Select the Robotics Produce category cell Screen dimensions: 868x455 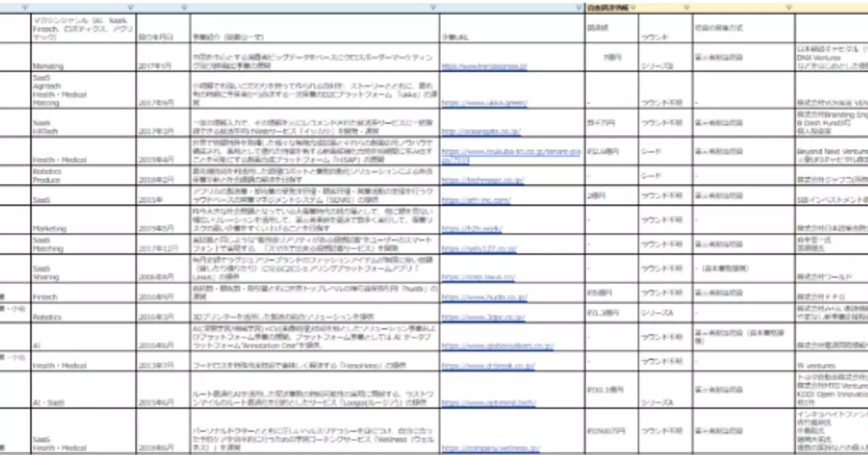pos(83,176)
